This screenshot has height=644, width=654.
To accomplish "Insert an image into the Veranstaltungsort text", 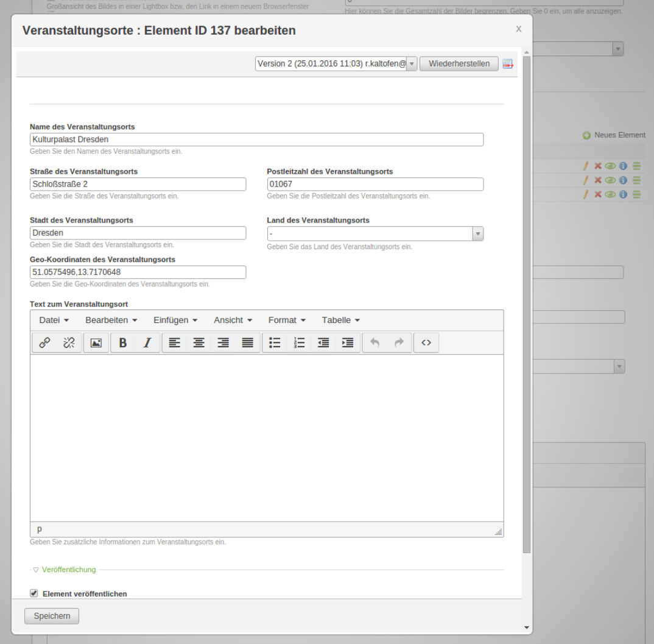I will click(x=96, y=342).
